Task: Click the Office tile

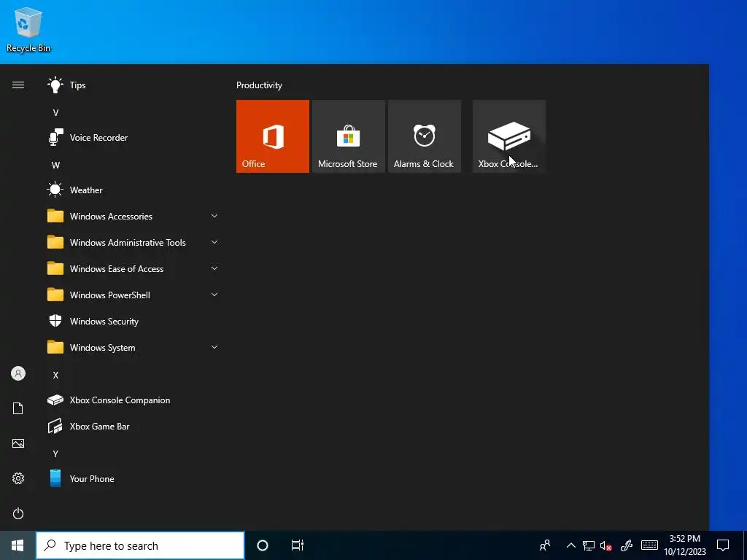Action: (x=273, y=136)
